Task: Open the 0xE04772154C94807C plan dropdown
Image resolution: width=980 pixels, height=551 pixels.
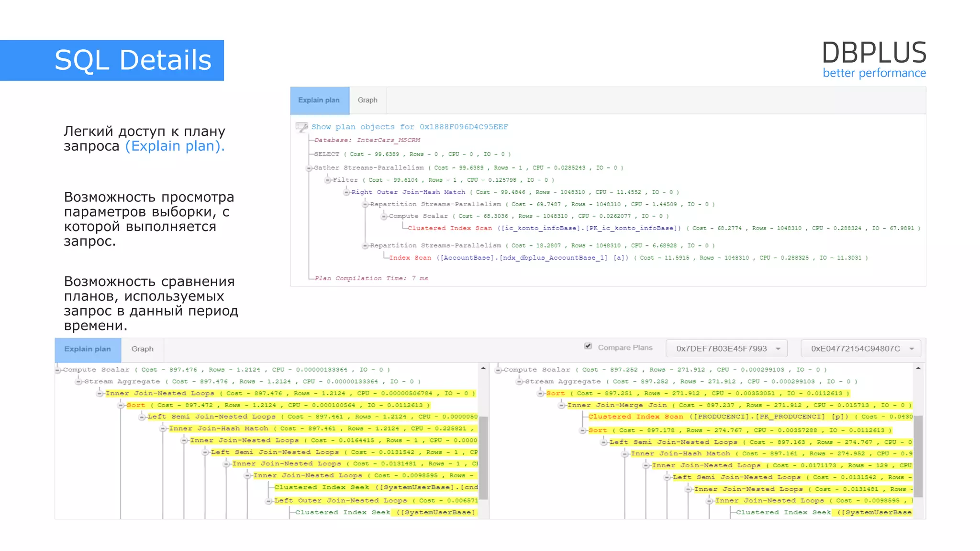Action: 861,349
